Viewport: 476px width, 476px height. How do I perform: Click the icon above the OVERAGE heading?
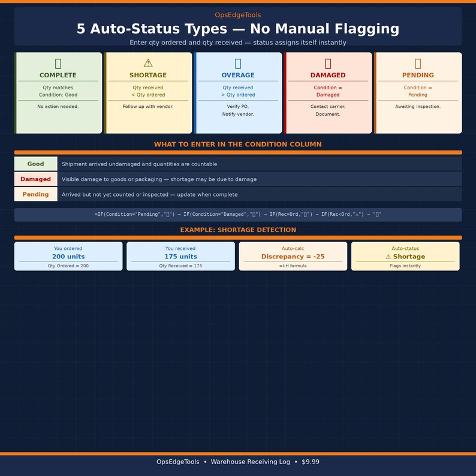pyautogui.click(x=238, y=64)
